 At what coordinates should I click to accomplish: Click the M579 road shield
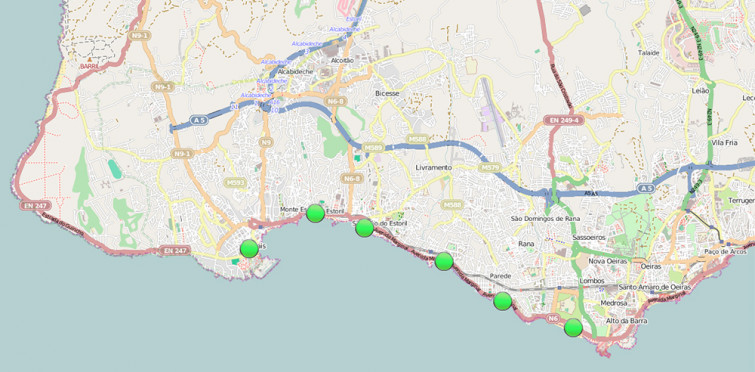pos(490,168)
